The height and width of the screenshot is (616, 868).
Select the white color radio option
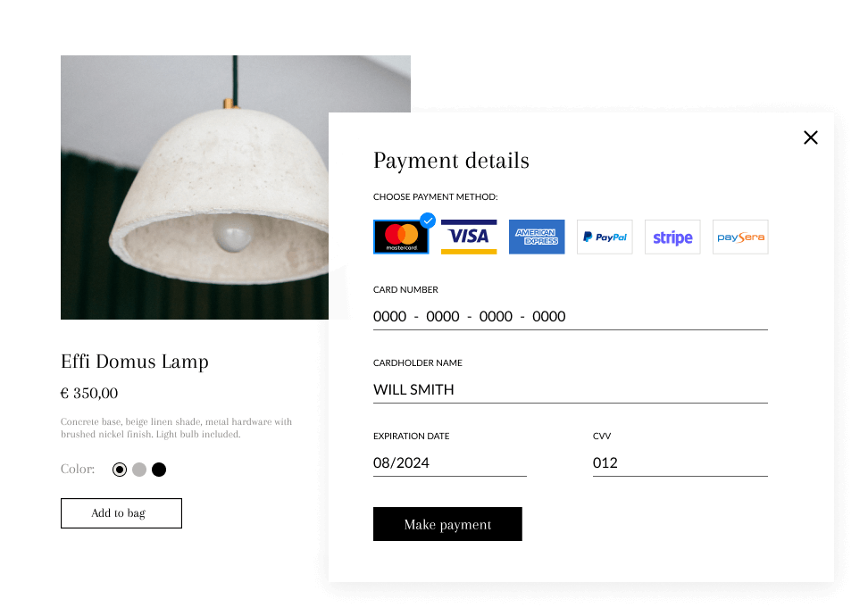(120, 470)
